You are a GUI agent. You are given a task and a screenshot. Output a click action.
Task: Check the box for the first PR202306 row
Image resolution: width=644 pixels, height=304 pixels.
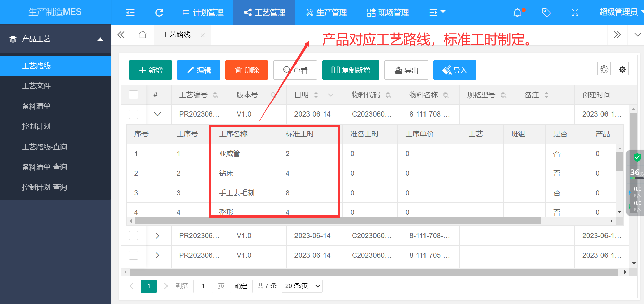134,114
